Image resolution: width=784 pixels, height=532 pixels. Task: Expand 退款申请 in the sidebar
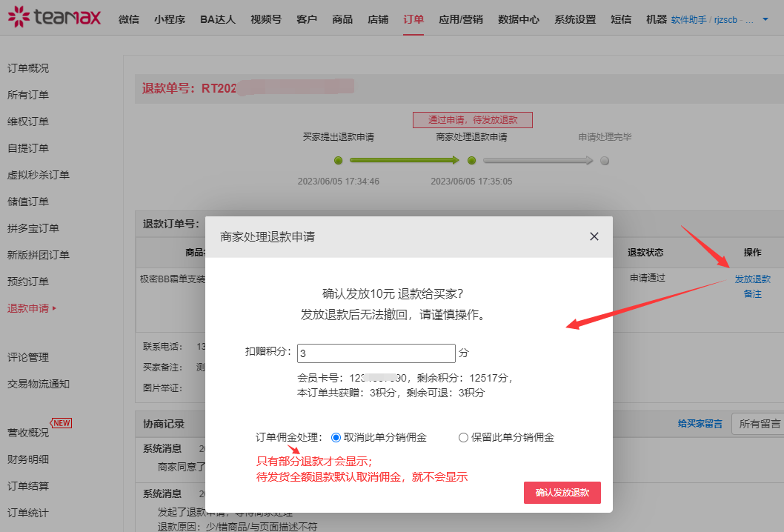pos(31,308)
